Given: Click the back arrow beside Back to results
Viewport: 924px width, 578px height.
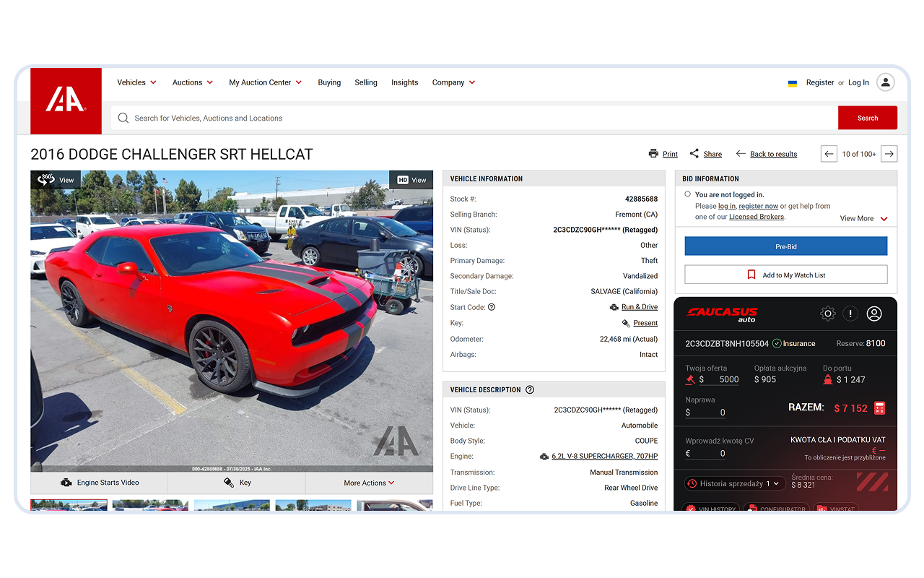Looking at the screenshot, I should coord(741,154).
